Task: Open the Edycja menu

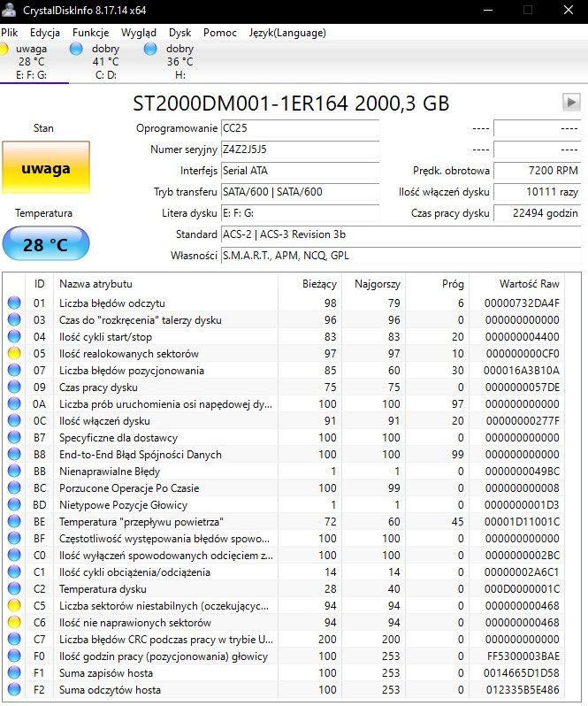Action: [45, 33]
